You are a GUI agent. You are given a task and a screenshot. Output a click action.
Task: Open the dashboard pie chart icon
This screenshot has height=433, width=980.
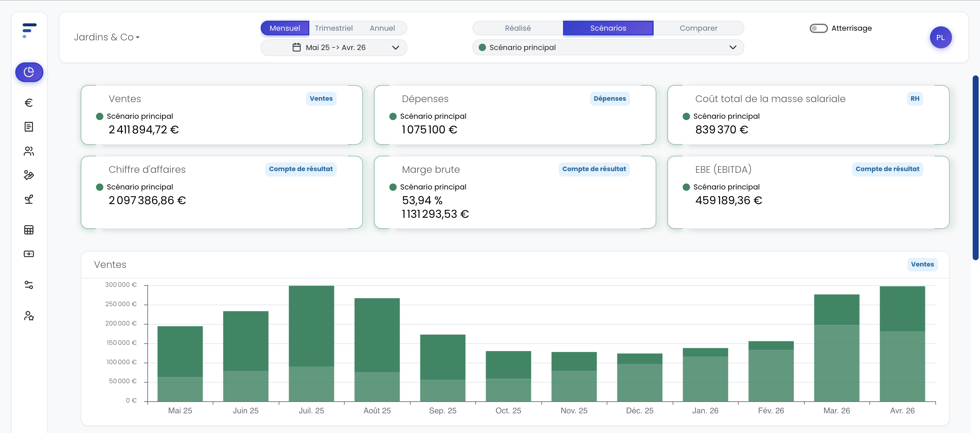[x=29, y=72]
